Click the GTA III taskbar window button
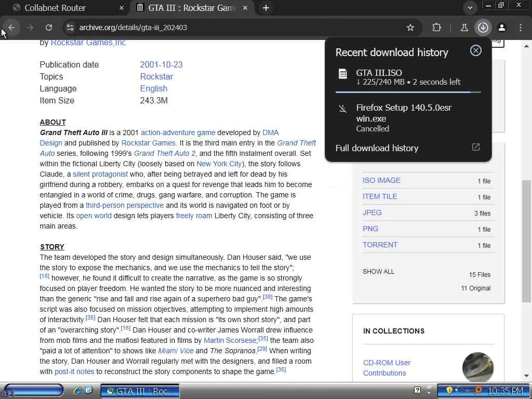Image resolution: width=532 pixels, height=399 pixels. click(x=140, y=391)
